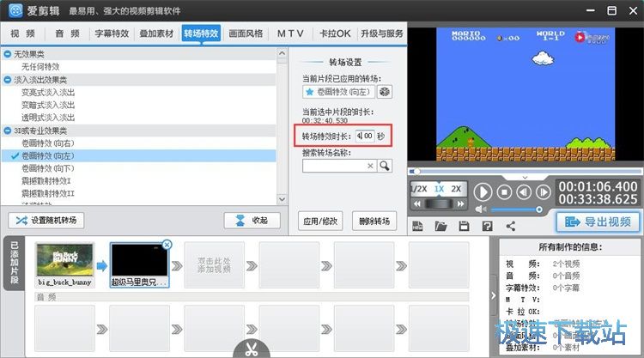Click the help question mark icon
The height and width of the screenshot is (358, 644).
point(487,226)
